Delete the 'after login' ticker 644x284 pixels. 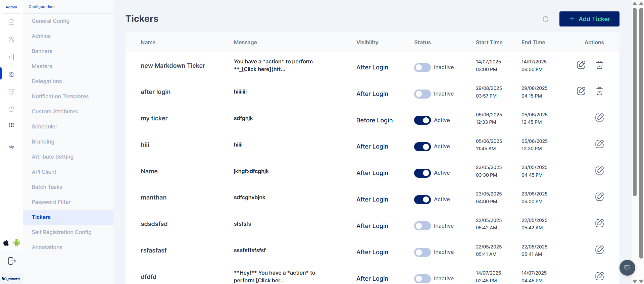pos(599,91)
